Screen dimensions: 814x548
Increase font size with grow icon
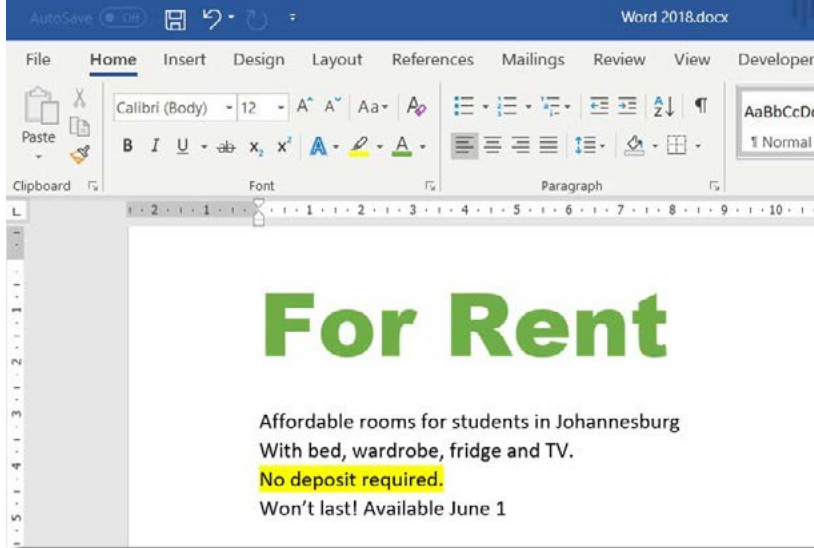pos(305,106)
